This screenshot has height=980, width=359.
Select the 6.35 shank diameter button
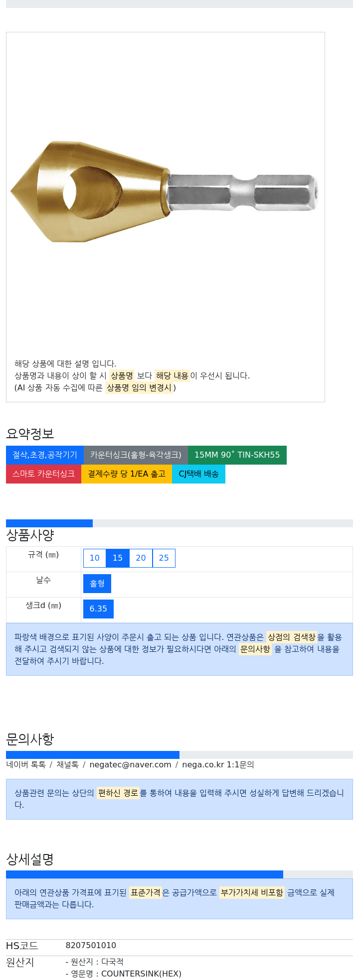pyautogui.click(x=98, y=609)
